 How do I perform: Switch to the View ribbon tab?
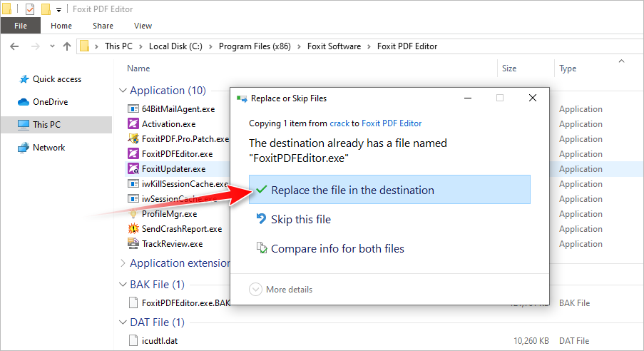143,26
